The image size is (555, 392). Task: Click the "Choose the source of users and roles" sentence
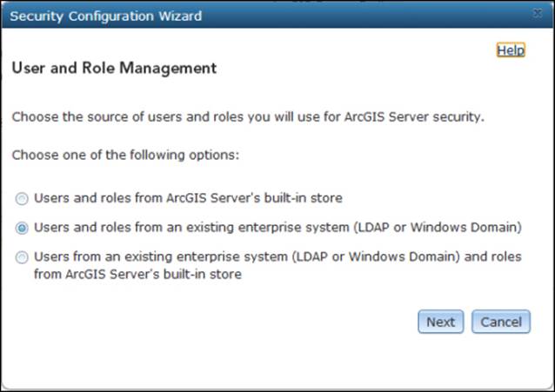click(x=248, y=116)
